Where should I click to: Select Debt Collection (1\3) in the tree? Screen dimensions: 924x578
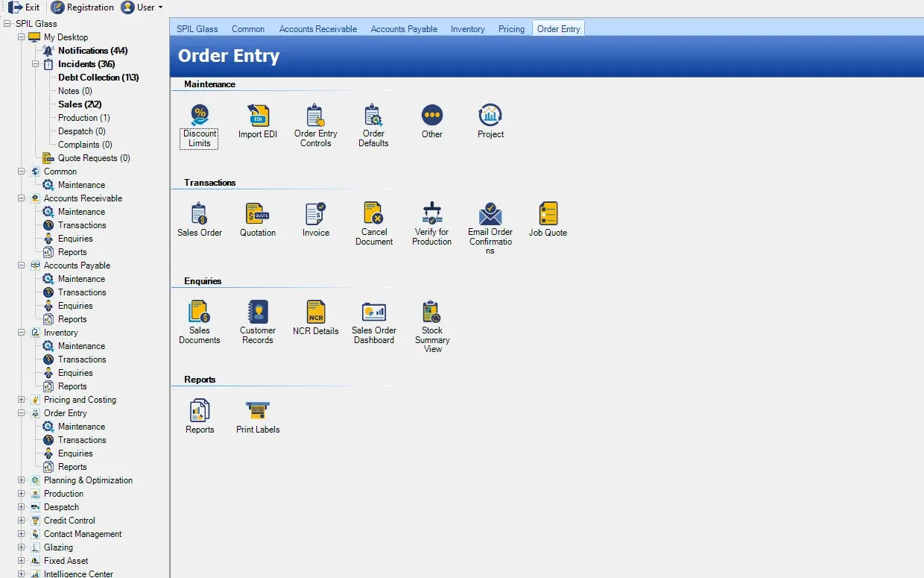tap(98, 78)
